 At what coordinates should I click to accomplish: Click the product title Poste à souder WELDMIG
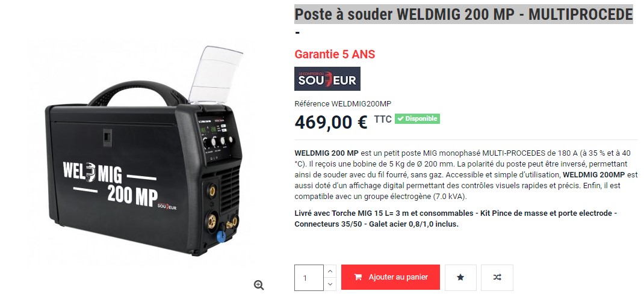click(x=463, y=14)
